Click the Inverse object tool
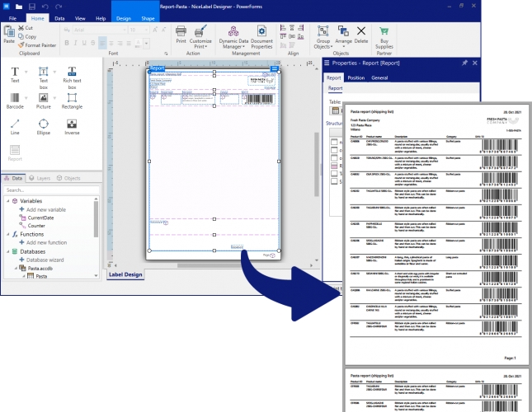 [72, 126]
